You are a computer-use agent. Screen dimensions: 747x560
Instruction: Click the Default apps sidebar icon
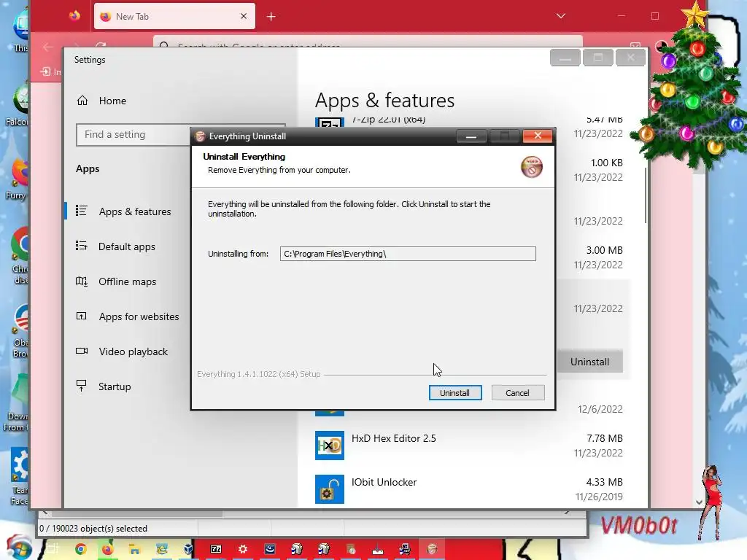pos(82,246)
